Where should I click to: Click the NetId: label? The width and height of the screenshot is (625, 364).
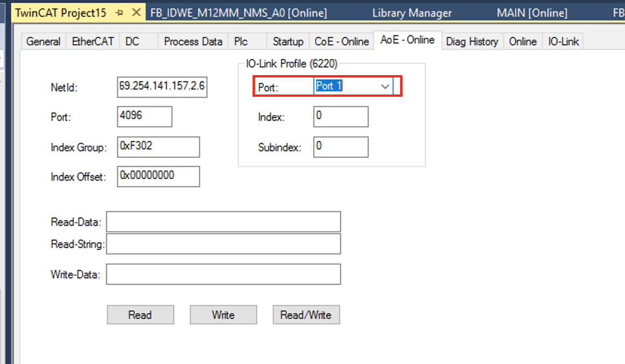point(64,88)
